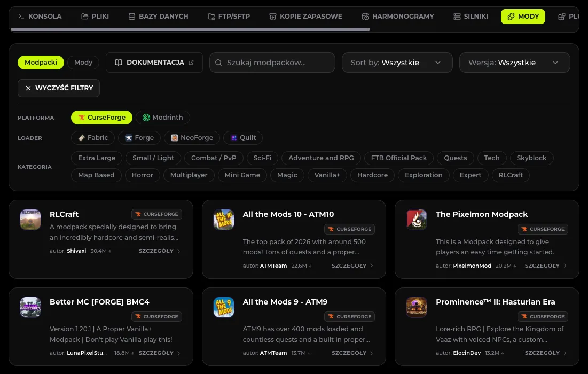588x374 pixels.
Task: Enable the Modrinth platform filter
Action: pyautogui.click(x=163, y=118)
